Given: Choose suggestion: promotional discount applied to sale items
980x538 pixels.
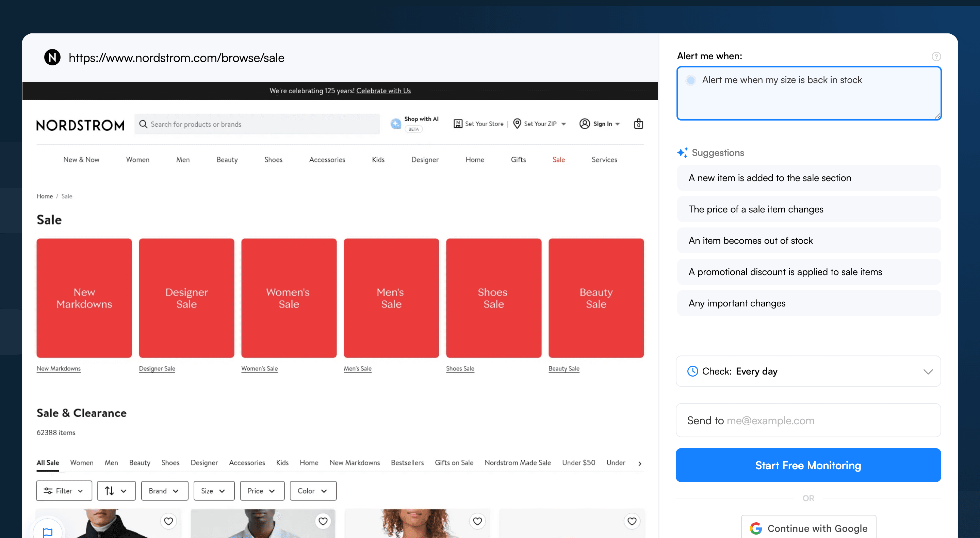Looking at the screenshot, I should click(808, 272).
